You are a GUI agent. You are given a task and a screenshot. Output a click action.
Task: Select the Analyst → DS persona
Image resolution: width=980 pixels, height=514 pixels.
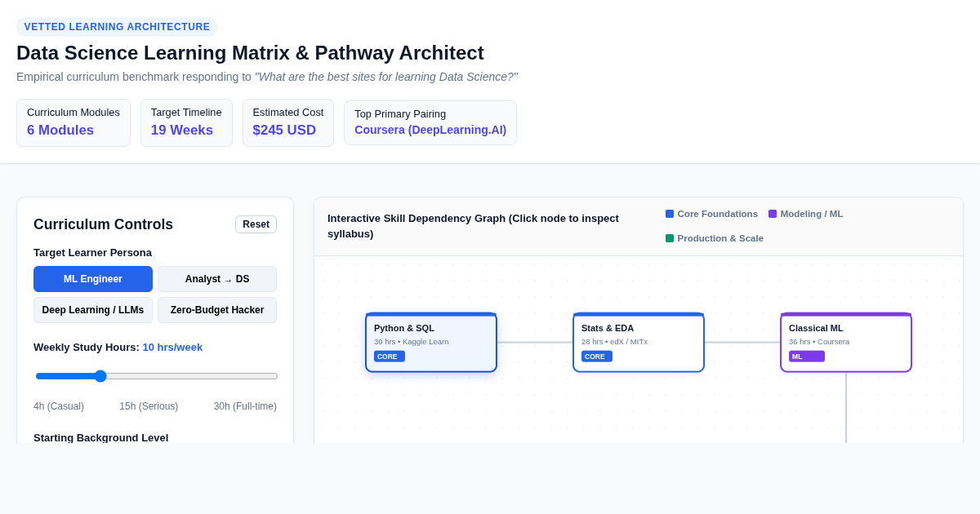point(217,279)
